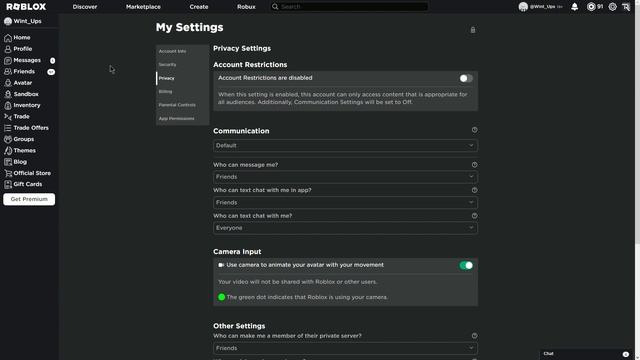Open Blog from the sidebar
The image size is (640, 360).
point(16,162)
